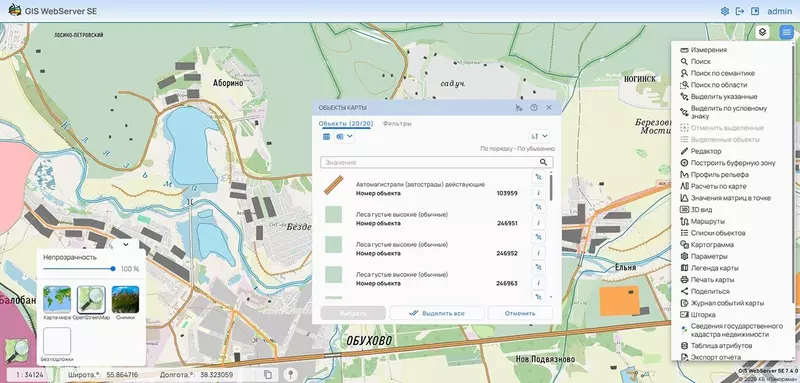Click the admin username link

(x=779, y=11)
